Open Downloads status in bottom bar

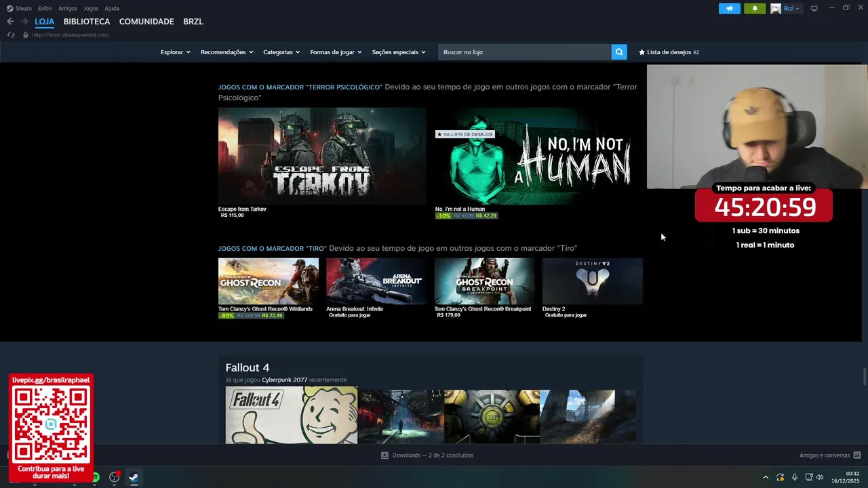[x=433, y=455]
